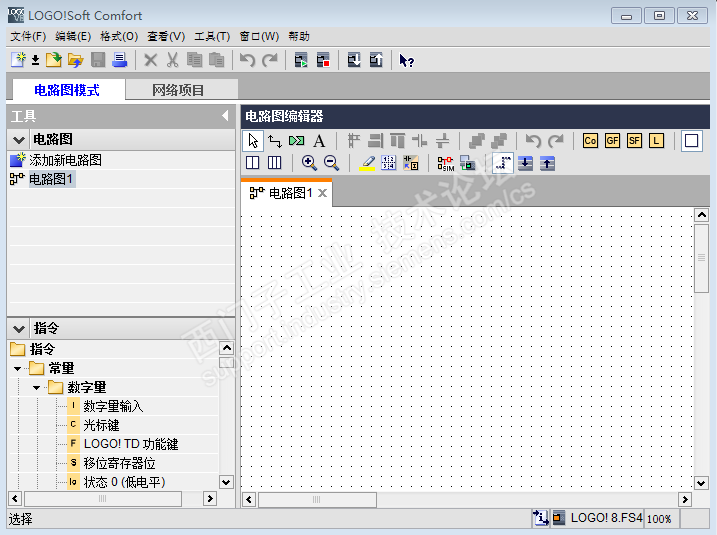Select the LOGO! TD 功能键 instruction
Image resolution: width=717 pixels, height=535 pixels.
point(131,444)
